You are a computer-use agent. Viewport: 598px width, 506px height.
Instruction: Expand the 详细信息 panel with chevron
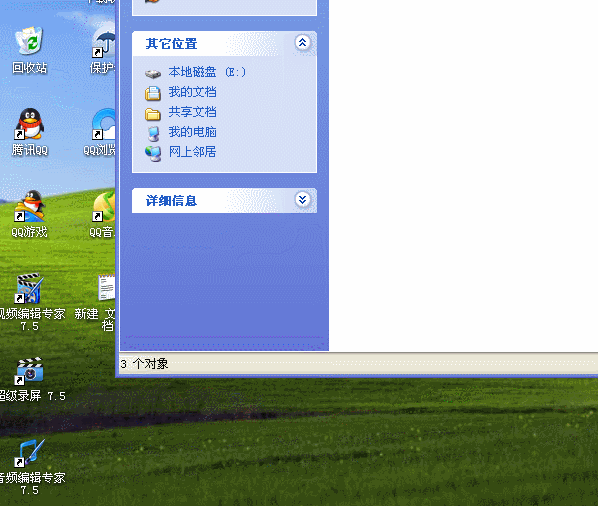point(302,200)
